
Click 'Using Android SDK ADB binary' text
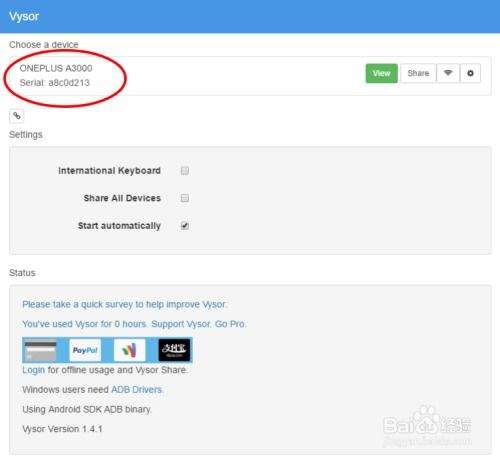point(87,409)
